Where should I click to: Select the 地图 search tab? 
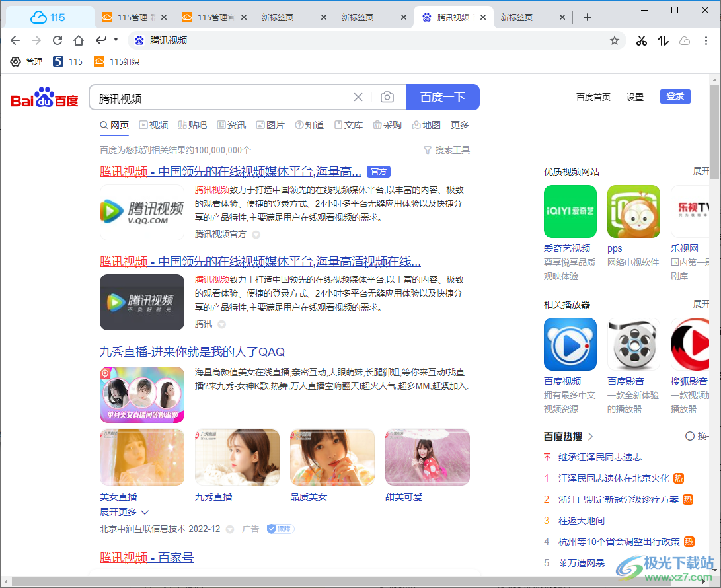click(x=426, y=125)
